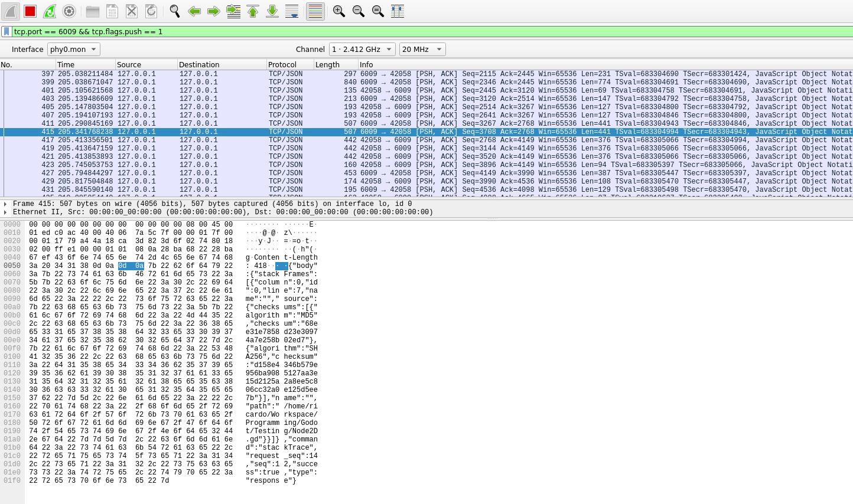Jump to last packet icon

(x=272, y=11)
